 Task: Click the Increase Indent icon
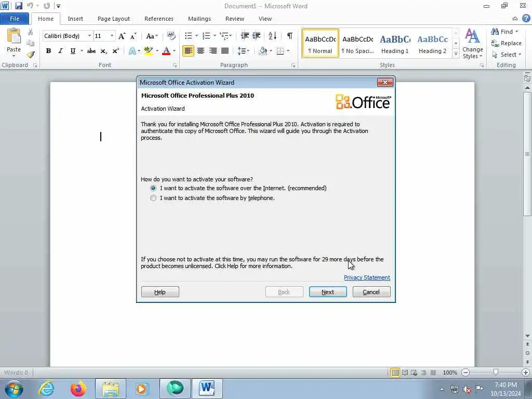(257, 36)
